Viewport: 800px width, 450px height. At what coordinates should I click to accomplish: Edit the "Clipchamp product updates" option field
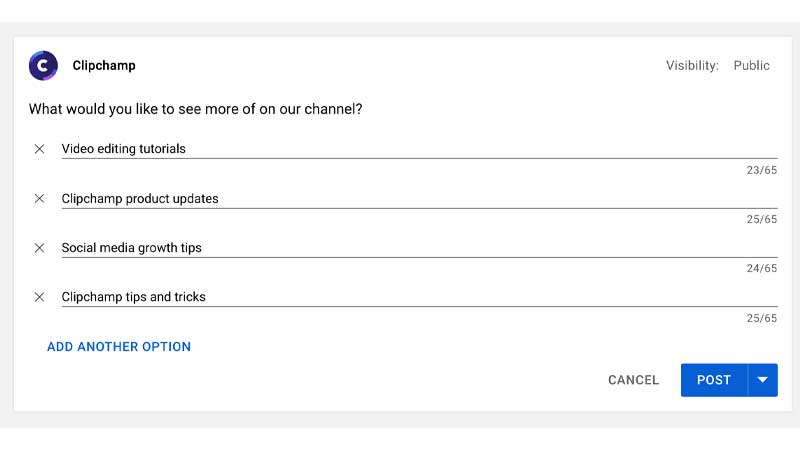point(419,198)
